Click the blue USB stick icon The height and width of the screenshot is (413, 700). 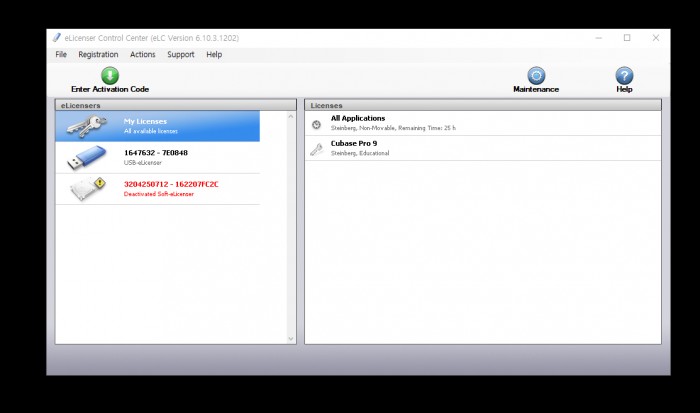click(x=87, y=158)
